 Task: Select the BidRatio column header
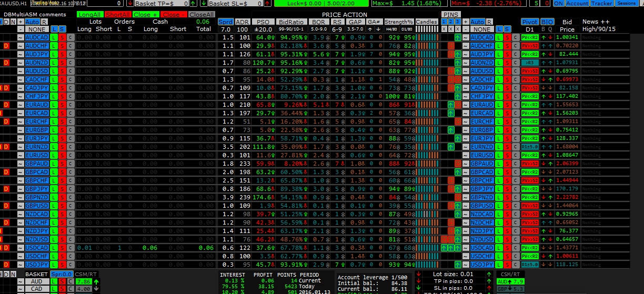tap(291, 22)
